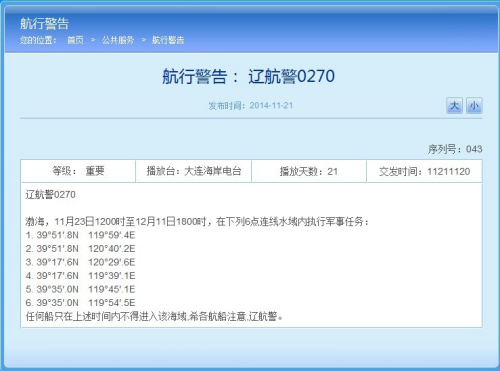The height and width of the screenshot is (371, 500).
Task: Click the publish date 2014-11-21
Action: (271, 106)
